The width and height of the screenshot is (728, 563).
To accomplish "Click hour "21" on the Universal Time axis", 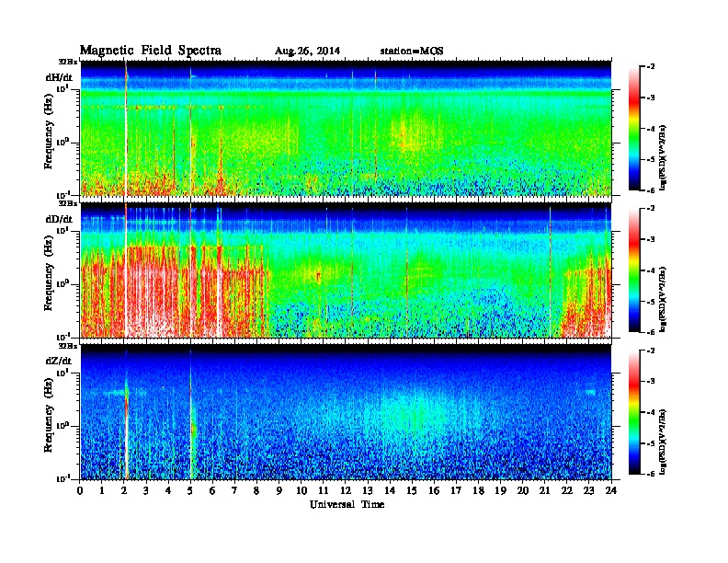I will [544, 490].
